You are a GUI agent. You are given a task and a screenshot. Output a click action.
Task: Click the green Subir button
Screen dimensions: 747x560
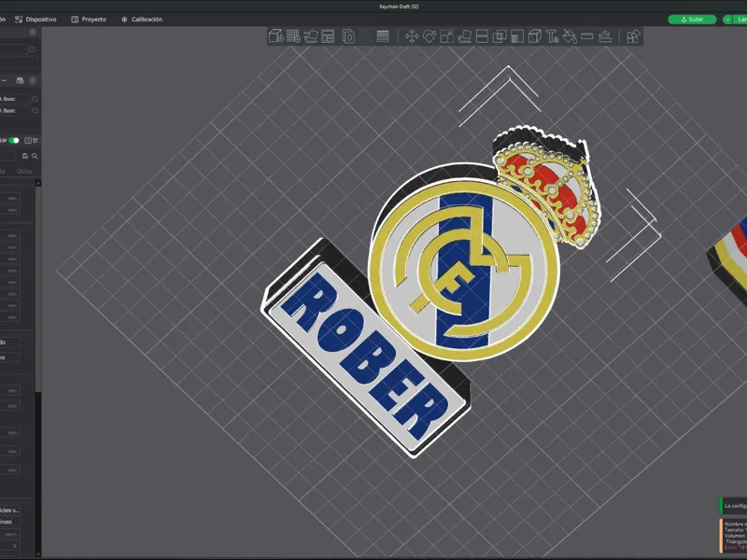692,20
